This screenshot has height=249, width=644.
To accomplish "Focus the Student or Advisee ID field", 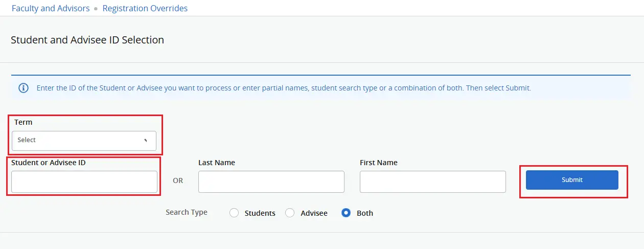I will point(84,182).
